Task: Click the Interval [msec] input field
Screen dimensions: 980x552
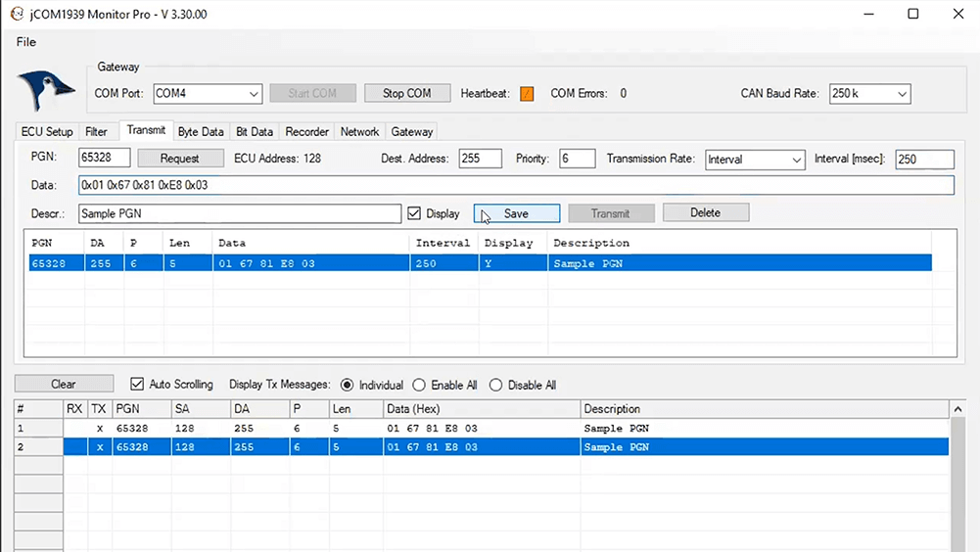Action: pyautogui.click(x=924, y=160)
